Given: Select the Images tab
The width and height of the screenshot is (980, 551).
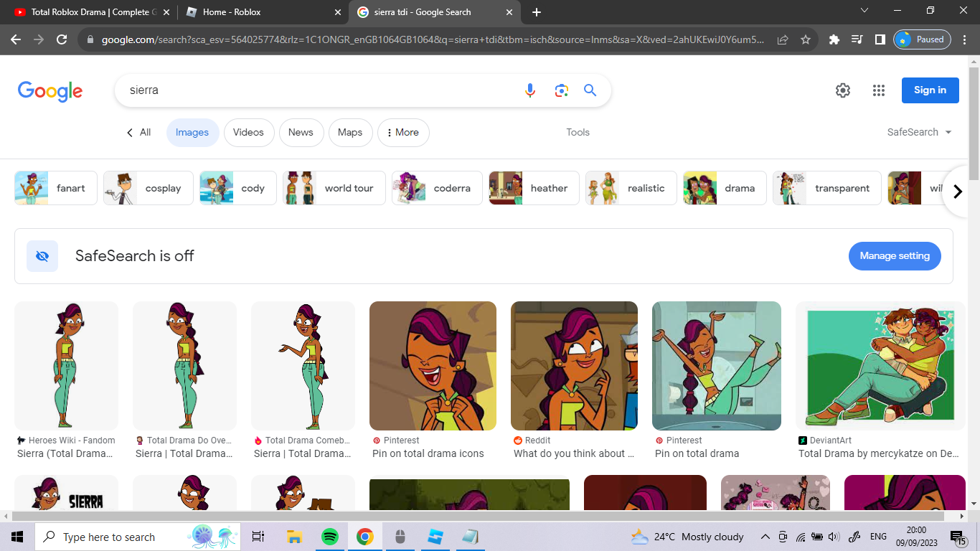Looking at the screenshot, I should tap(192, 132).
